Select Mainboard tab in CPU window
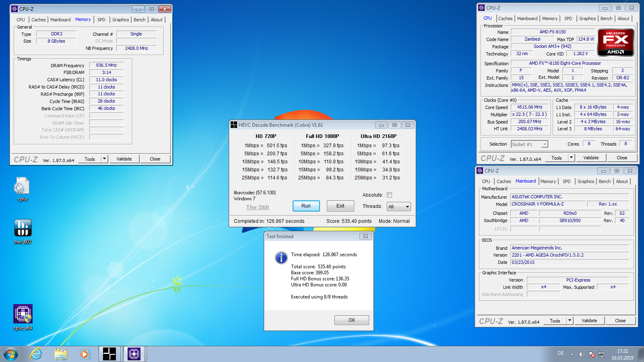Image resolution: width=644 pixels, height=362 pixels. pos(527,19)
